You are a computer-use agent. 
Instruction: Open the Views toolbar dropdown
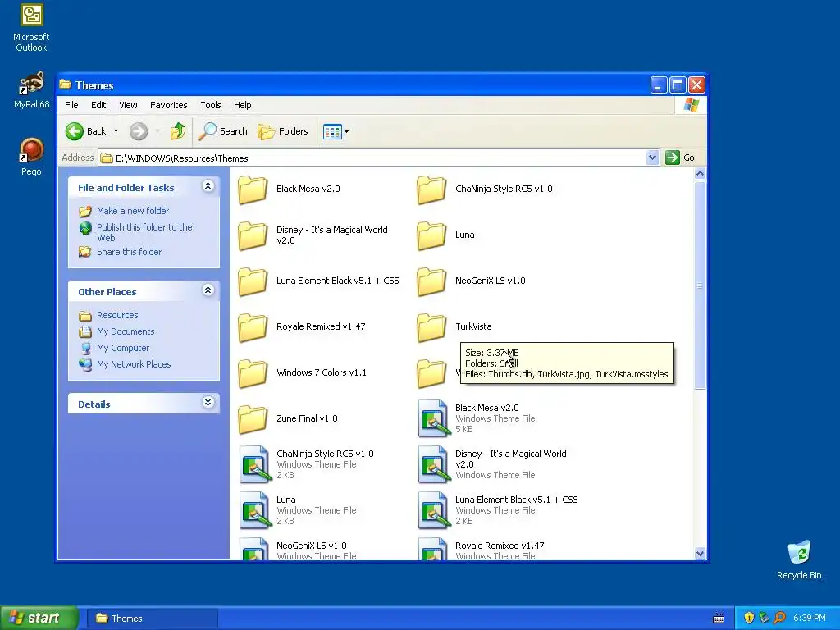[x=336, y=131]
